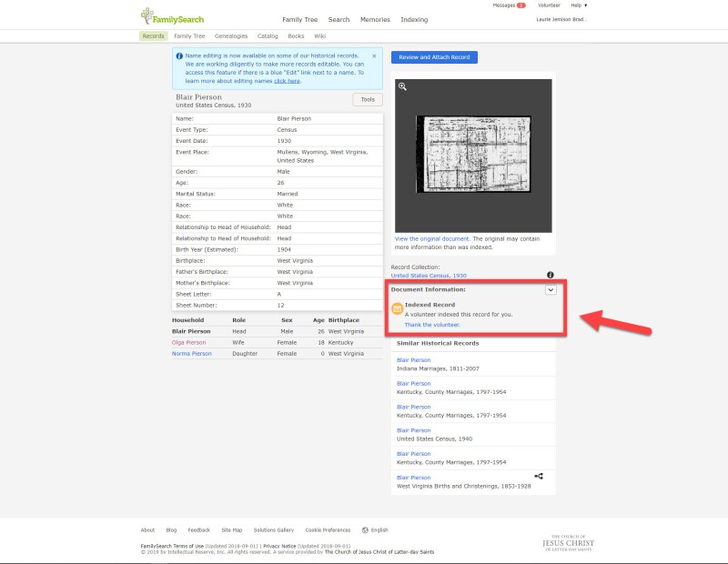
Task: Click the Church of Jesus Christ logo
Action: [x=568, y=543]
